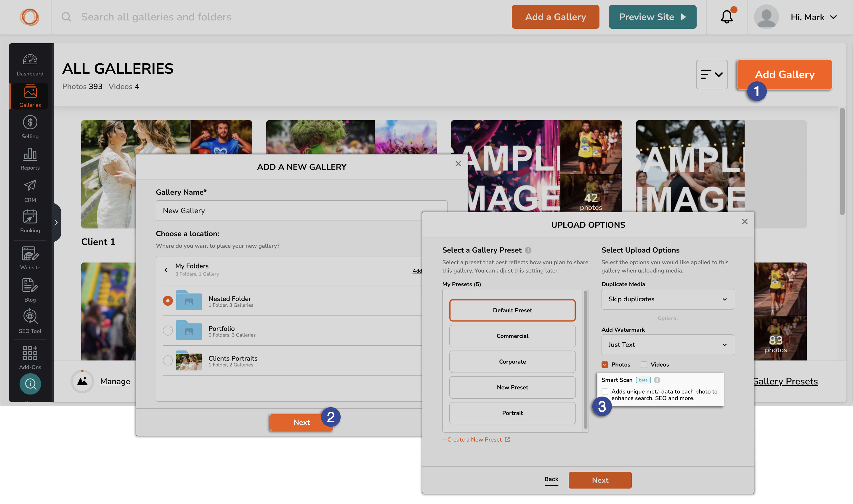The image size is (853, 504).
Task: Click the Gallery Name input field
Action: tap(302, 210)
